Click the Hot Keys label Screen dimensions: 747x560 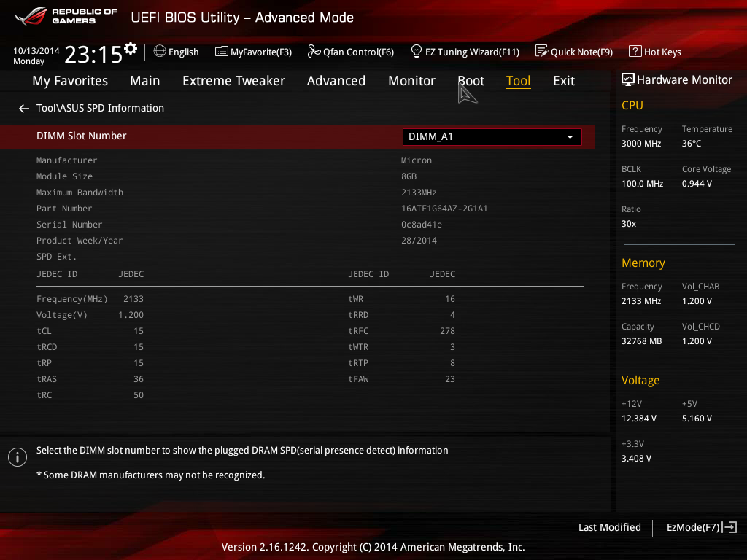(662, 52)
